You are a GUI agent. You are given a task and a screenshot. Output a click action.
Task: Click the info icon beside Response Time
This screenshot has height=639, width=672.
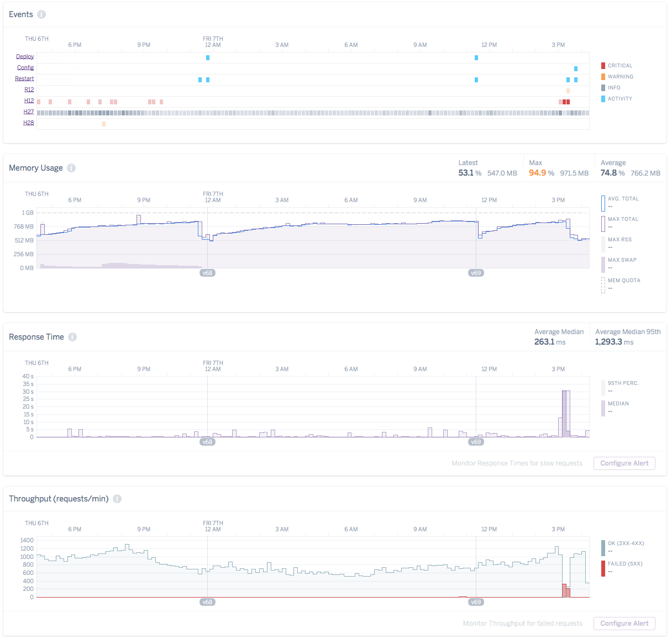point(72,337)
